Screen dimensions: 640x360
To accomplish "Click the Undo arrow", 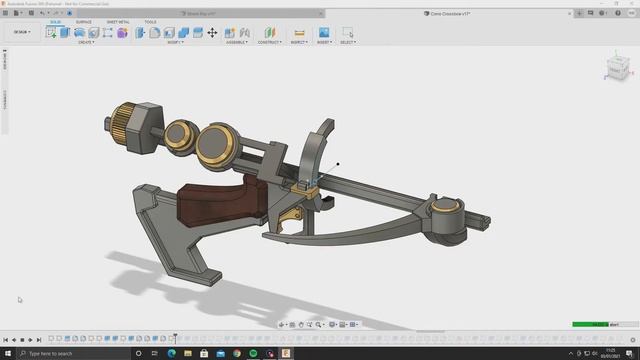I will point(42,13).
